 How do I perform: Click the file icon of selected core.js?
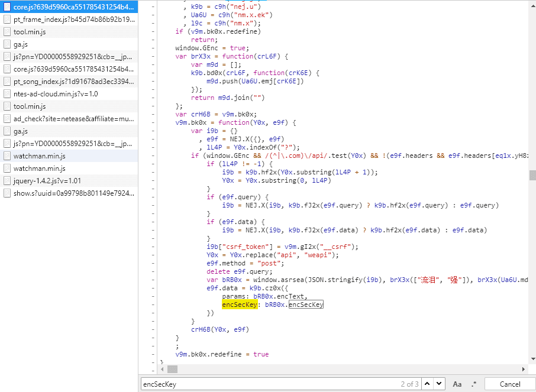pos(7,7)
